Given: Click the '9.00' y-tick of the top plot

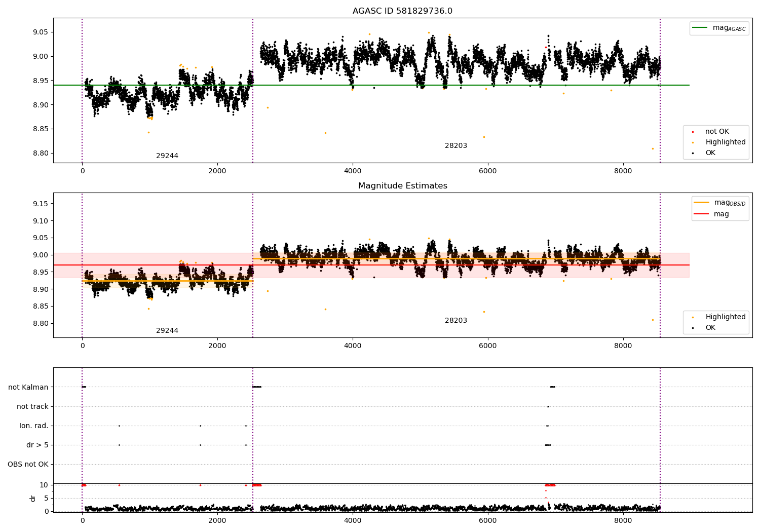Looking at the screenshot, I should pos(40,57).
